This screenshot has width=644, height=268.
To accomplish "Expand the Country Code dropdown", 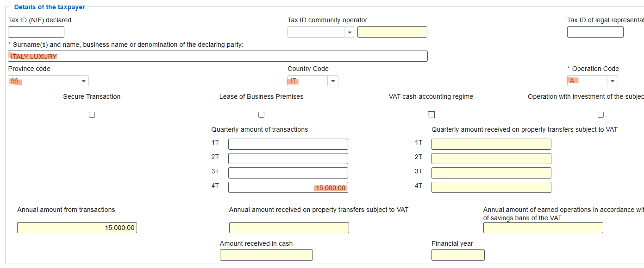I will [333, 81].
